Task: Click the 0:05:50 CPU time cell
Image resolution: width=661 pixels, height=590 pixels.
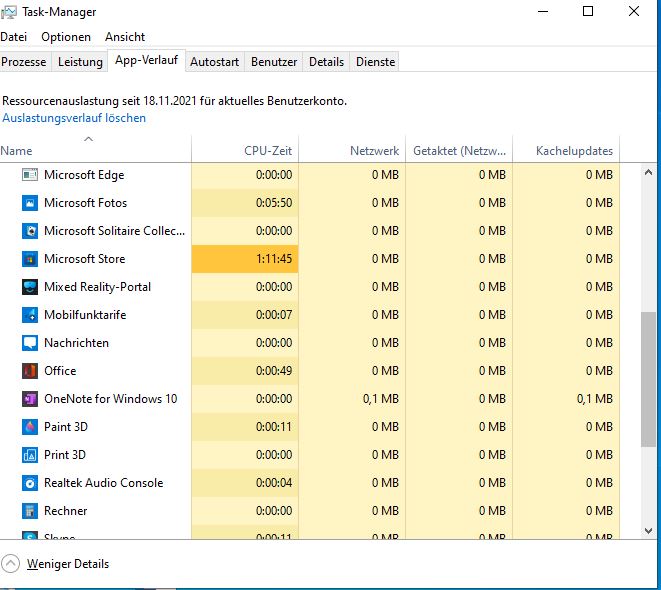Action: click(245, 203)
